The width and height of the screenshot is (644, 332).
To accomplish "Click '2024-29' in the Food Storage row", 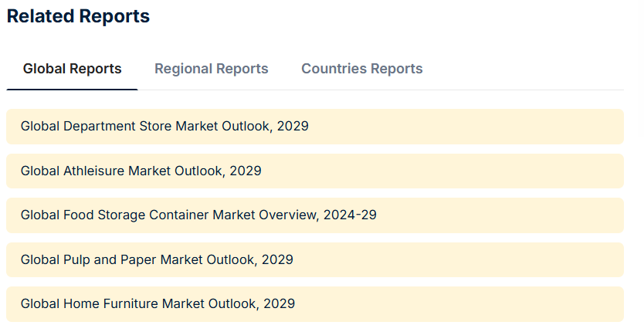I will coord(350,215).
